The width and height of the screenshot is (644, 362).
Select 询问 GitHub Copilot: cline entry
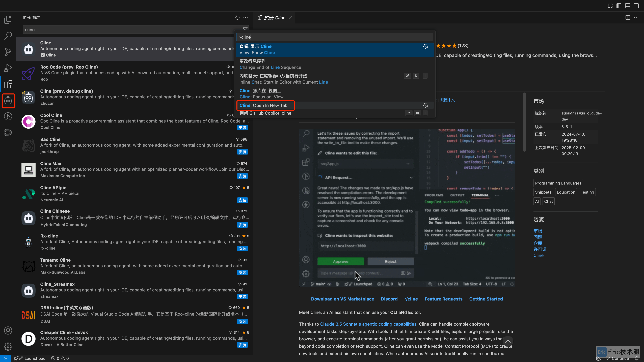pos(335,113)
